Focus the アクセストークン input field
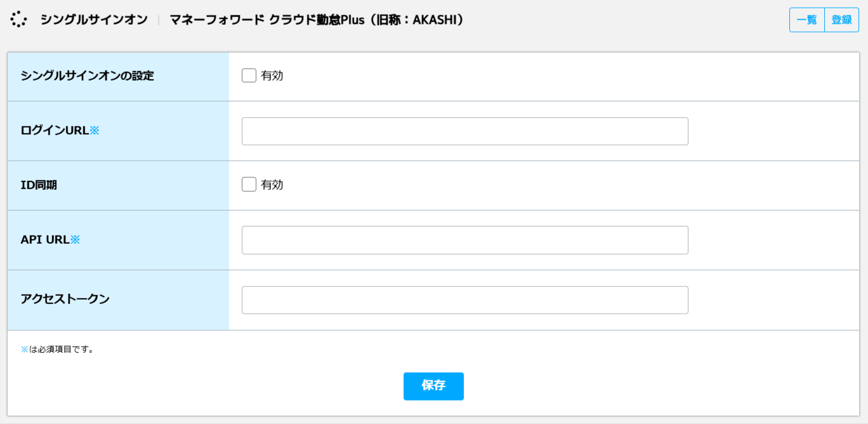The image size is (868, 424). pos(465,300)
